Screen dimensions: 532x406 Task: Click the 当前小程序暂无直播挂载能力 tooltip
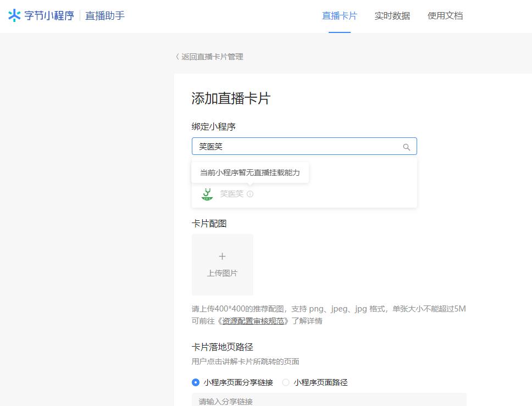[x=250, y=173]
